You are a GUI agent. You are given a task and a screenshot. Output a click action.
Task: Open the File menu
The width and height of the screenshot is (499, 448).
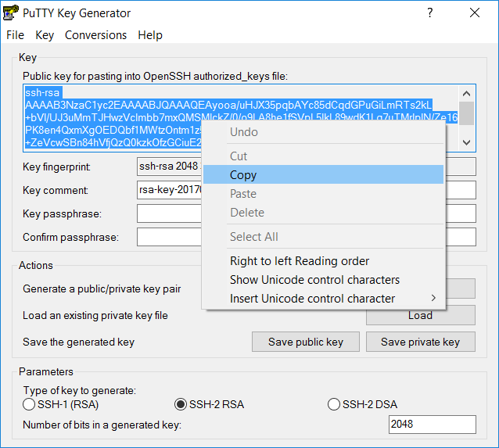(15, 35)
